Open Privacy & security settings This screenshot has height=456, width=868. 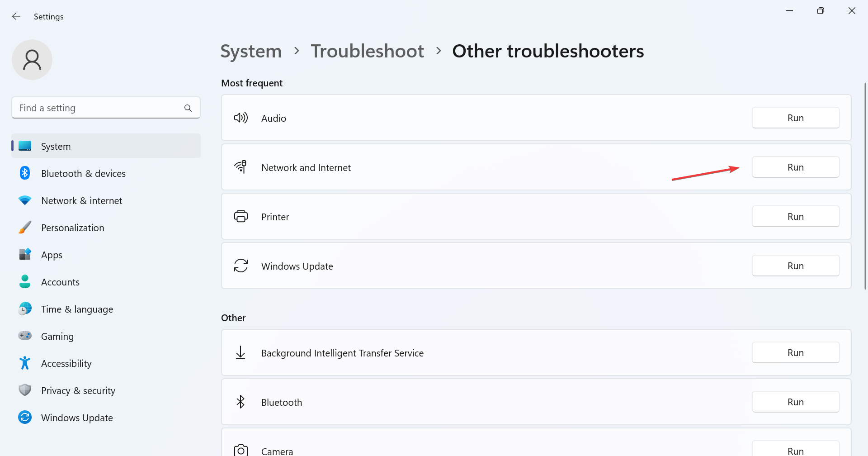click(106, 390)
